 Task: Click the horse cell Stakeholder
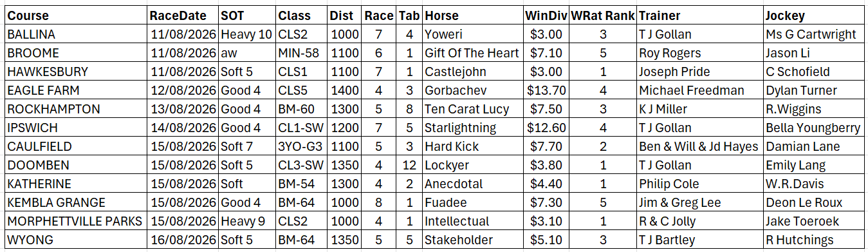pos(472,240)
